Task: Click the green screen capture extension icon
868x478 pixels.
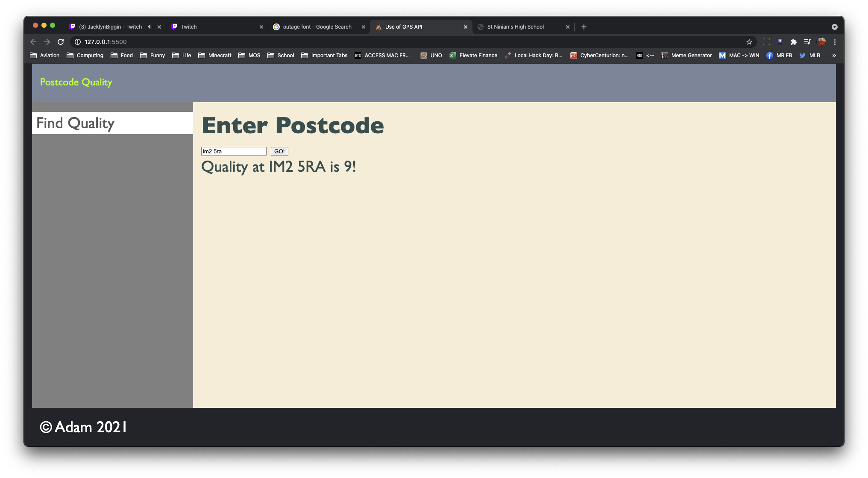Action: 766,42
